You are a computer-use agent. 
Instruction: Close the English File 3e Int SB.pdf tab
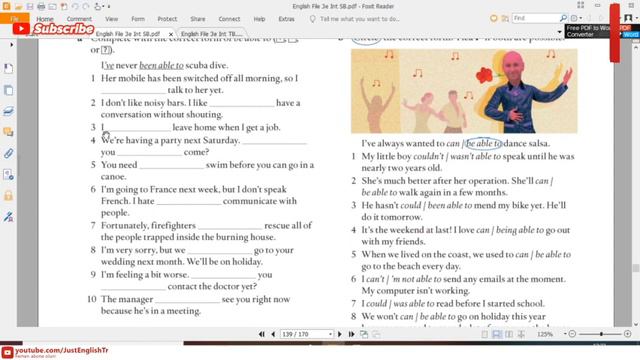pos(171,34)
